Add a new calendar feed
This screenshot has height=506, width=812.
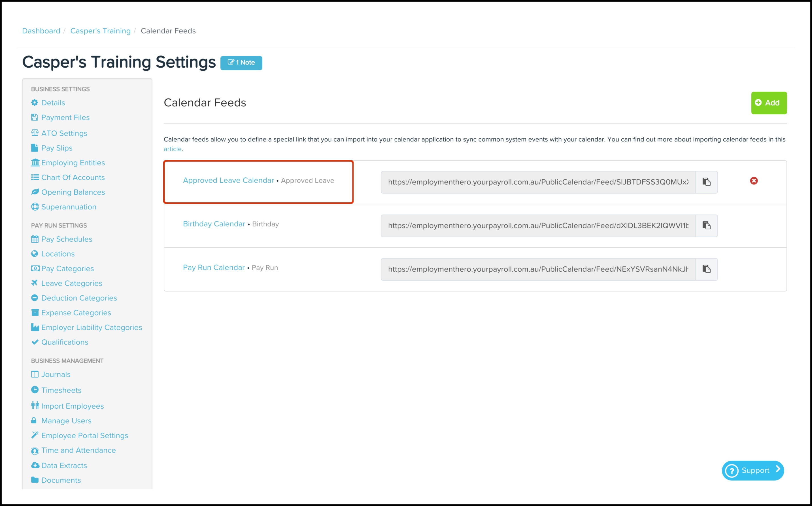tap(768, 103)
